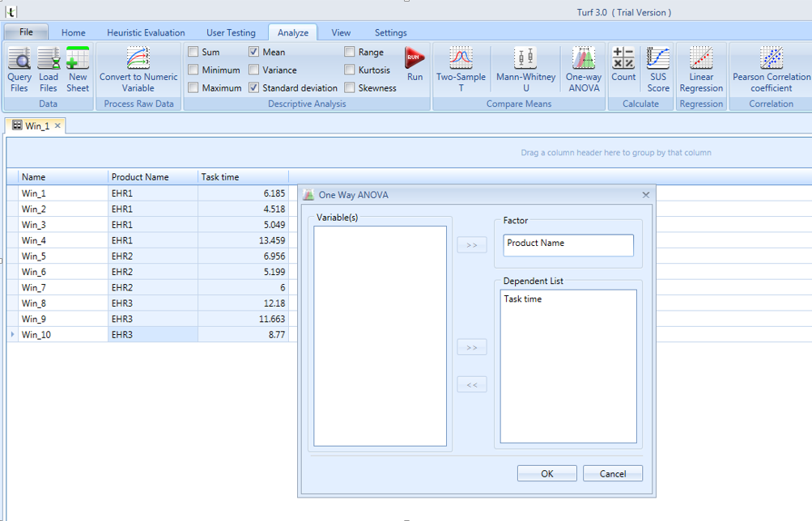This screenshot has width=812, height=521.
Task: Confirm ANOVA dialog with OK
Action: pos(547,473)
